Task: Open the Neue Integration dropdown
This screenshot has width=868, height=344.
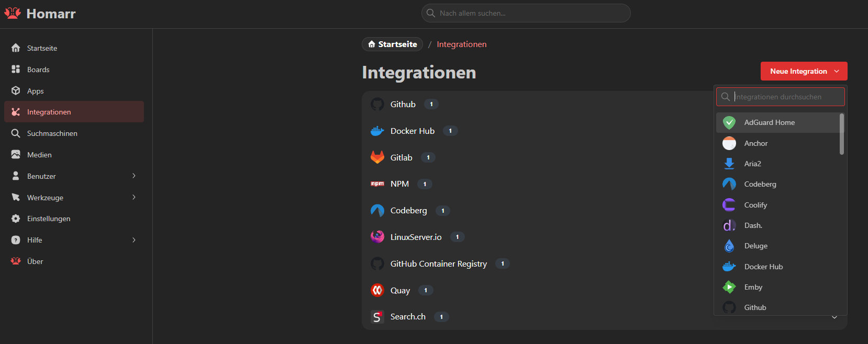Action: tap(803, 71)
